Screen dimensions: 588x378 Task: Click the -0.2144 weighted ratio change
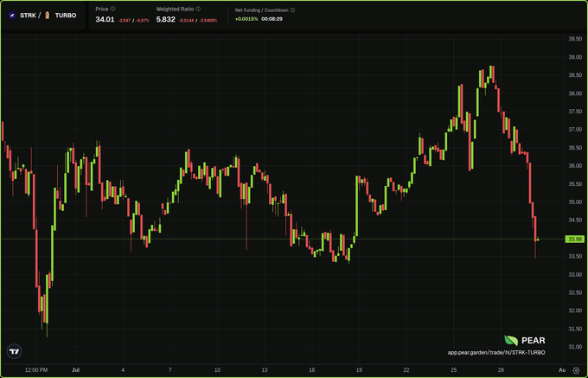pos(186,20)
